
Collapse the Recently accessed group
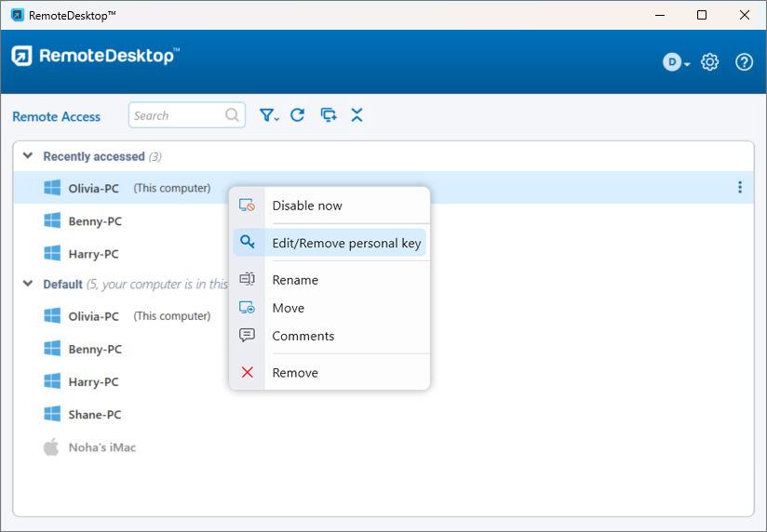[28, 156]
